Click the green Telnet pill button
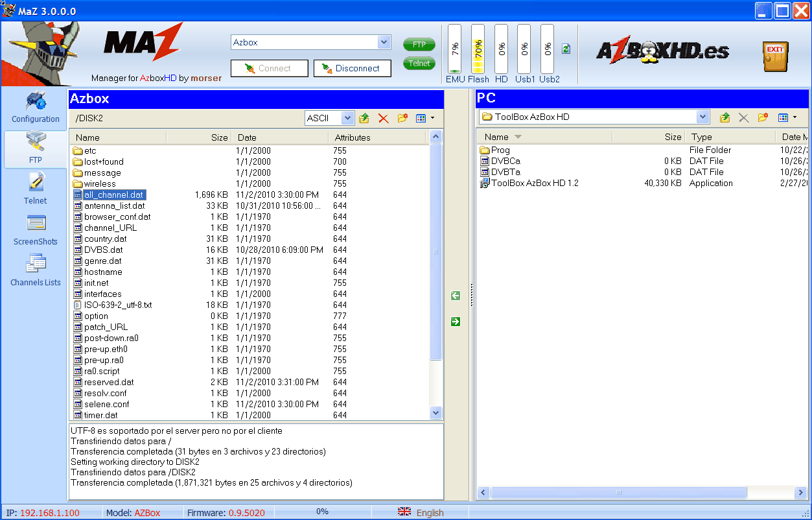This screenshot has width=812, height=520. pyautogui.click(x=419, y=64)
